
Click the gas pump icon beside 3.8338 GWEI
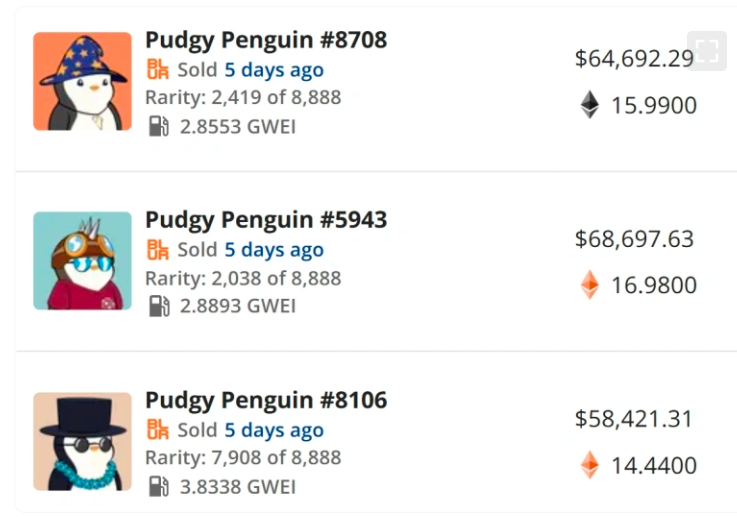click(159, 487)
